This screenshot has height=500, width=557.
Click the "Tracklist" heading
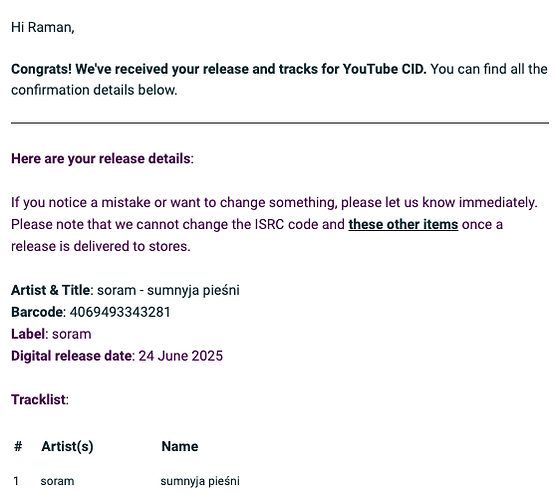point(40,400)
